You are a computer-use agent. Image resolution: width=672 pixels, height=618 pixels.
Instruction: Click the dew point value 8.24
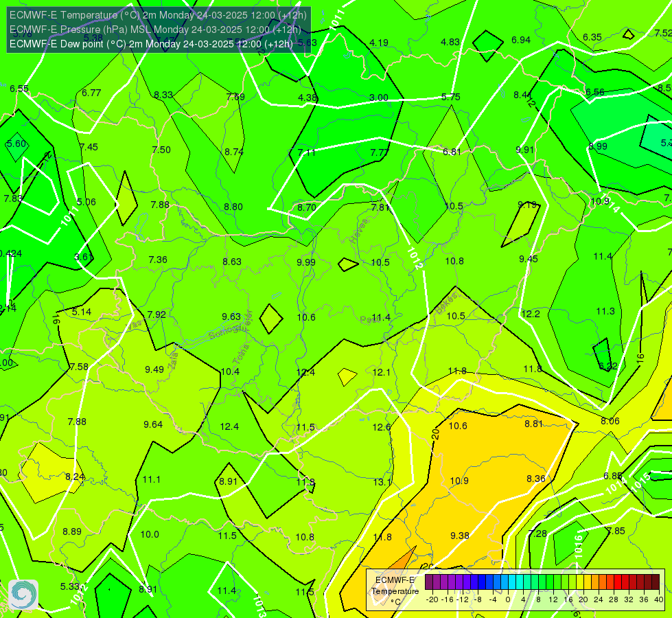coord(75,477)
